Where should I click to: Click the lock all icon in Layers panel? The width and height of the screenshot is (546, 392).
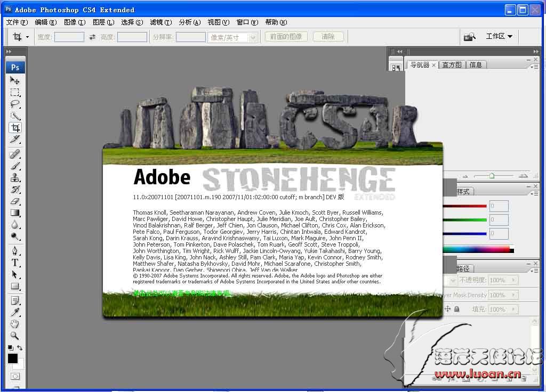click(457, 309)
